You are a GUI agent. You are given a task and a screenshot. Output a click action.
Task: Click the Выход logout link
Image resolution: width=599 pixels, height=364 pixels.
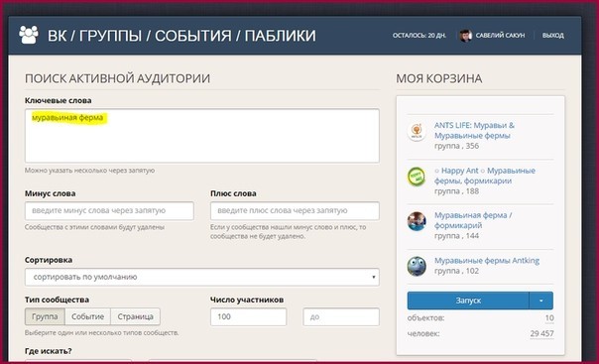pyautogui.click(x=552, y=36)
